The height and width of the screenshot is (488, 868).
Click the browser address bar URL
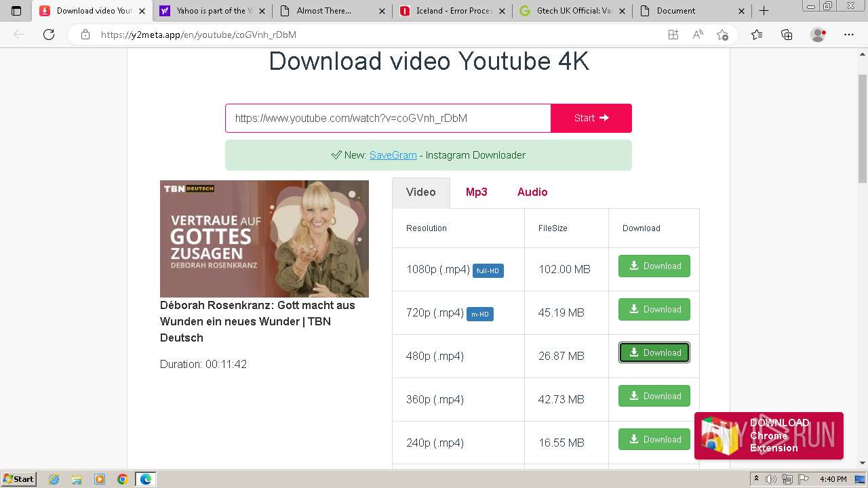199,35
